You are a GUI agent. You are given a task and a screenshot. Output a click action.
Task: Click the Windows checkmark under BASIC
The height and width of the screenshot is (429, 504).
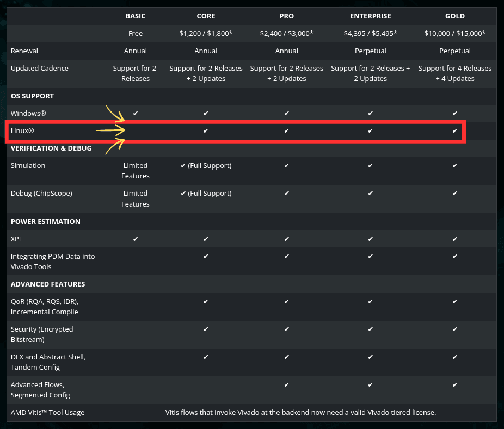tap(136, 113)
